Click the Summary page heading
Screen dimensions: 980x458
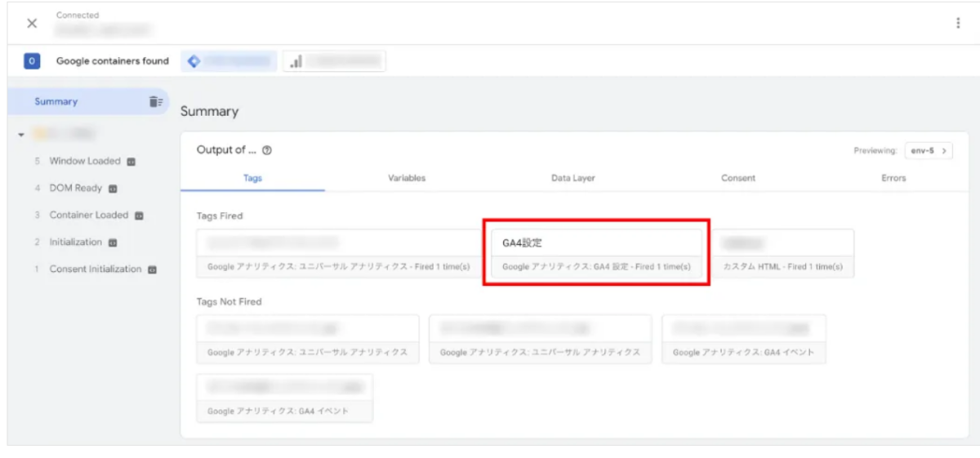pyautogui.click(x=210, y=112)
